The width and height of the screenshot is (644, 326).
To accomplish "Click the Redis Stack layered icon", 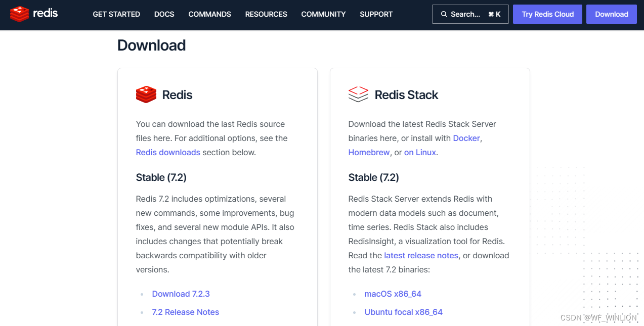I will pyautogui.click(x=358, y=95).
